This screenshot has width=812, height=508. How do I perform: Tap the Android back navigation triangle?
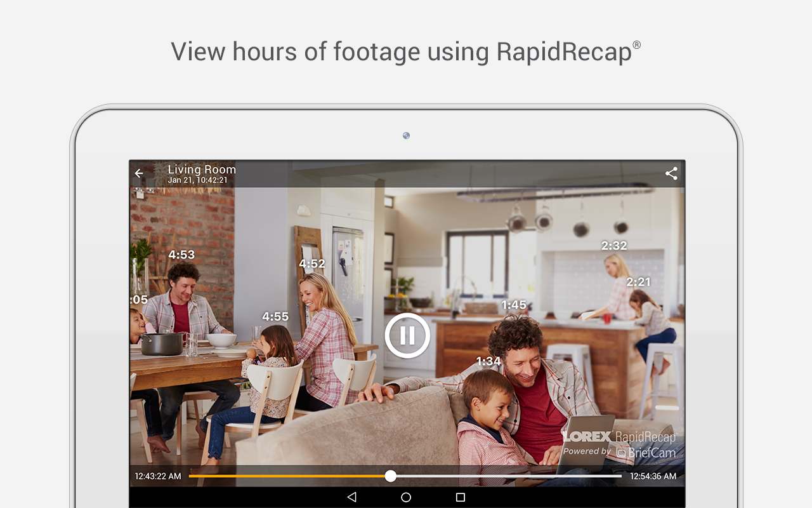(x=351, y=497)
